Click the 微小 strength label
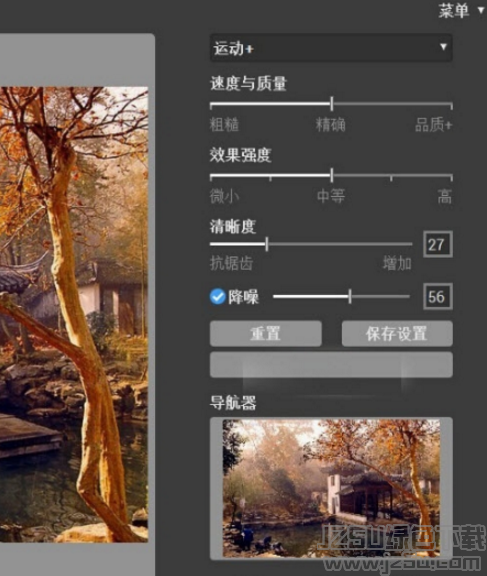Screen dimensions: 487x576 click(224, 197)
